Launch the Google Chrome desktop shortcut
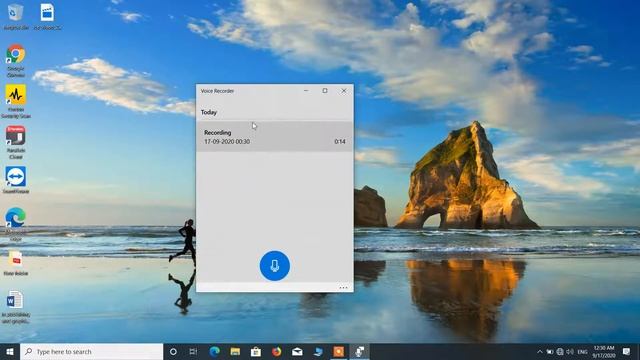Screen dimensions: 640x360 (x=16, y=60)
